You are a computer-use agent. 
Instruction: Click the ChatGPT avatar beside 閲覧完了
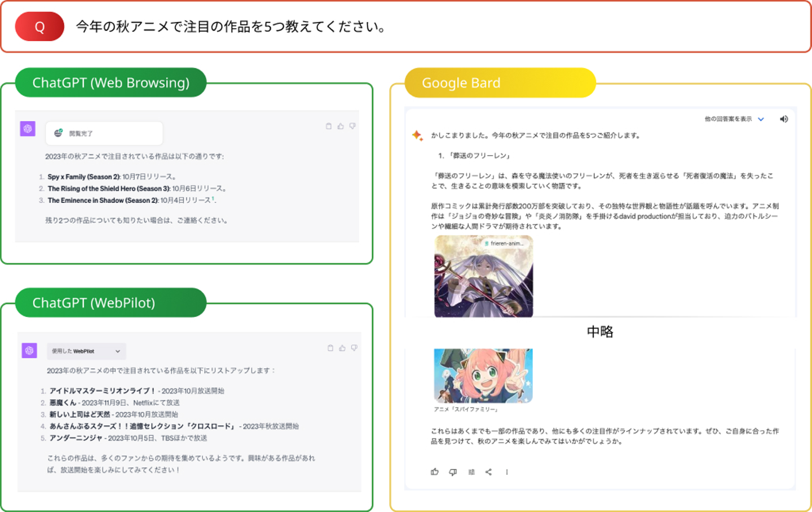pos(28,129)
